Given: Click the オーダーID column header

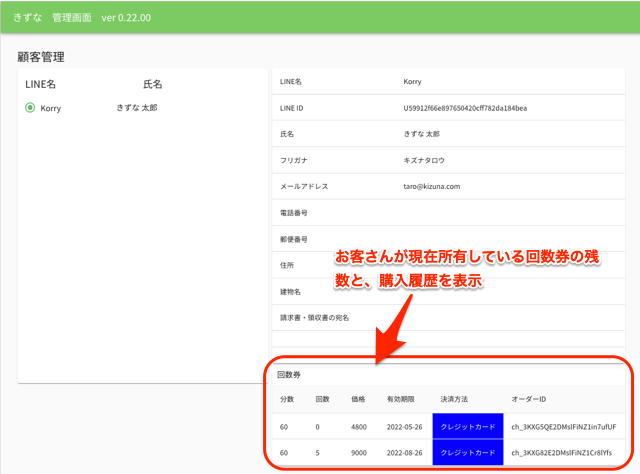Looking at the screenshot, I should click(530, 398).
